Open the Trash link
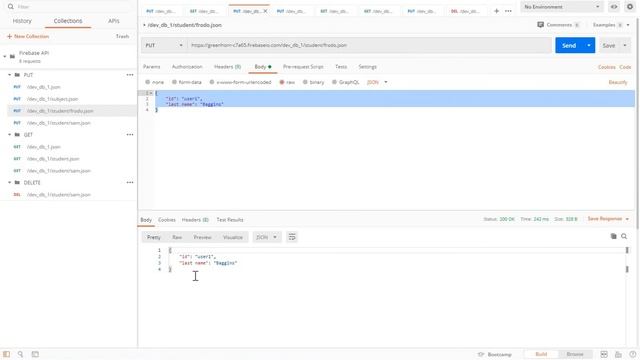This screenshot has width=640, height=360. coord(122,36)
